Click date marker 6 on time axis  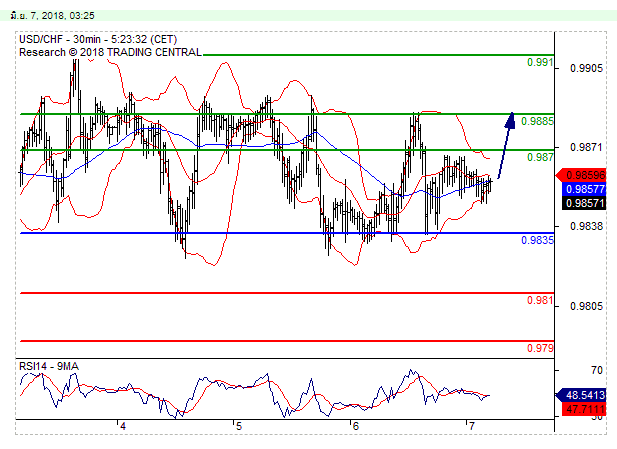(355, 427)
